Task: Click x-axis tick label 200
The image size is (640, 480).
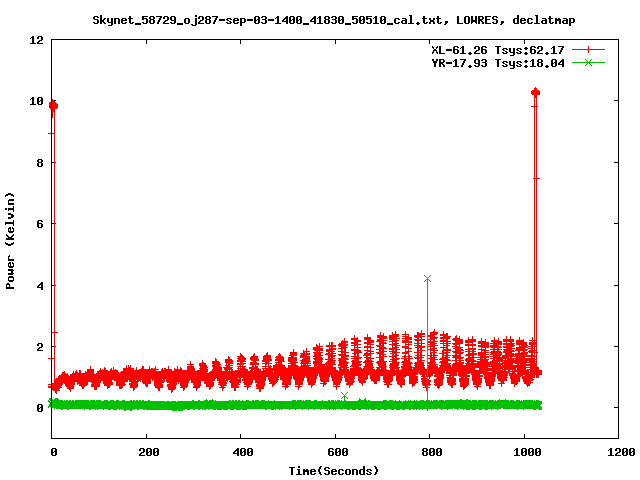Action: point(148,452)
